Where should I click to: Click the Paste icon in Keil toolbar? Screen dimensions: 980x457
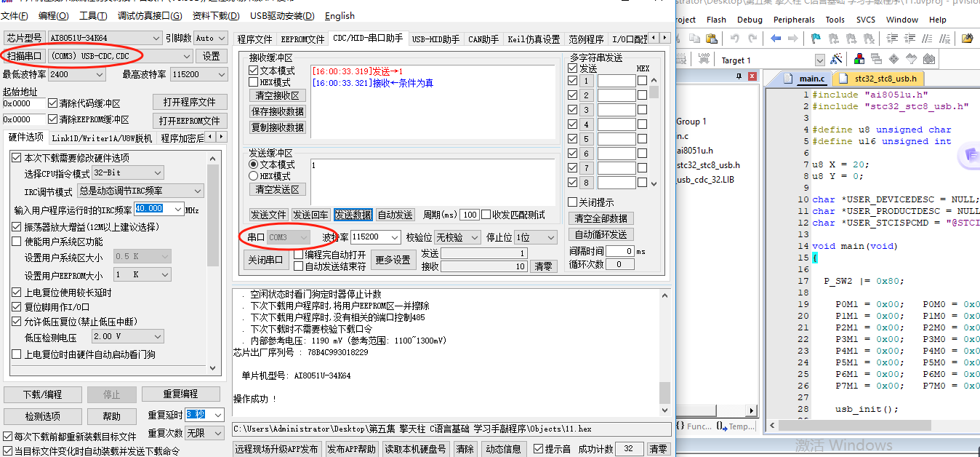tap(712, 38)
